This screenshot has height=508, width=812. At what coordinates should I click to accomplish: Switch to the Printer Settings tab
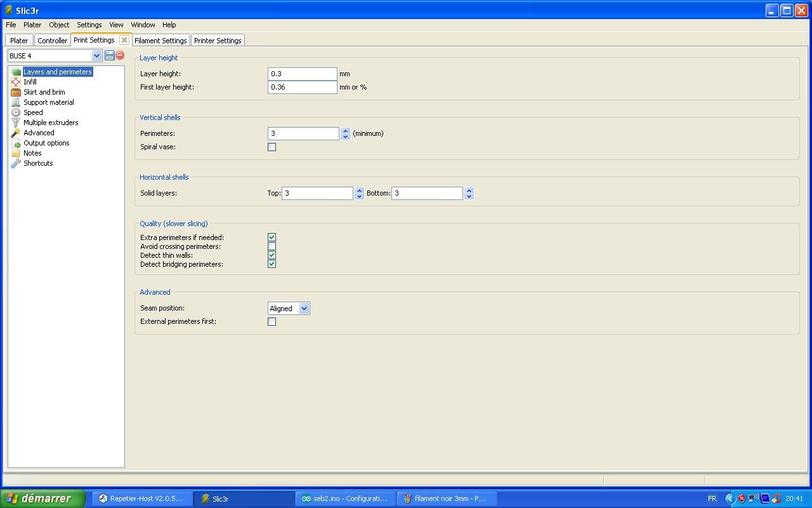click(x=218, y=41)
